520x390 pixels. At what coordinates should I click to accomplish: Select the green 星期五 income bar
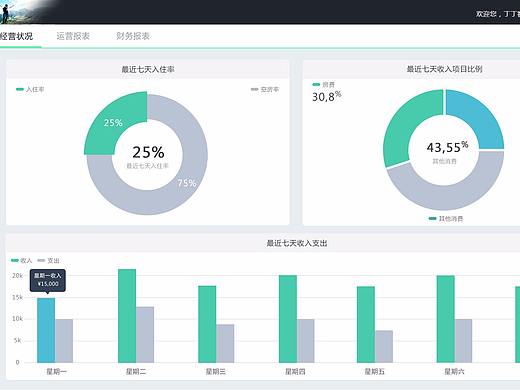coord(366,325)
